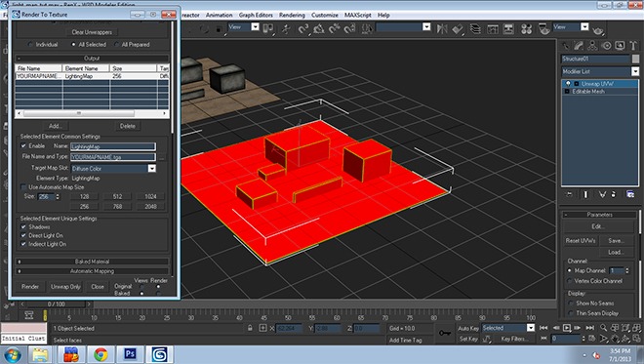This screenshot has height=364, width=644.
Task: Click the Set Keys key icon
Action: [x=445, y=333]
